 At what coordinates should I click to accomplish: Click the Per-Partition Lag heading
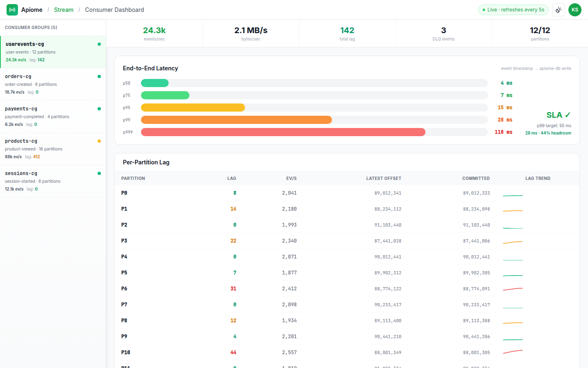coord(146,162)
